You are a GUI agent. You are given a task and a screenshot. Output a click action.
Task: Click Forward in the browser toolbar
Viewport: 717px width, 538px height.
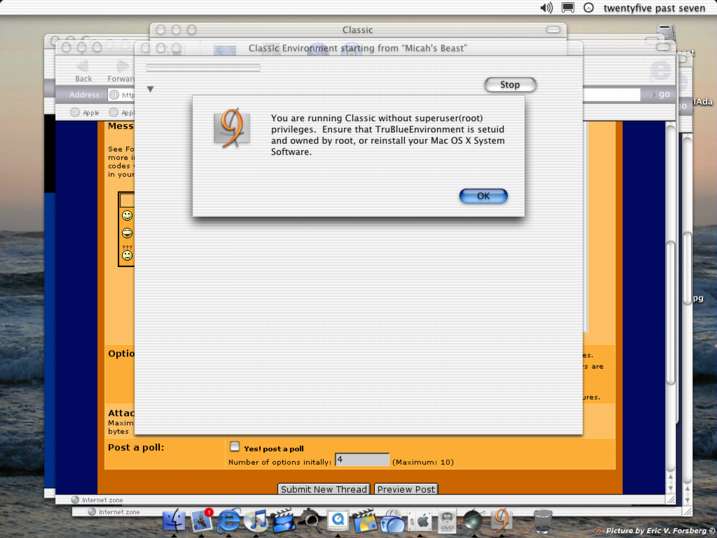pos(121,72)
